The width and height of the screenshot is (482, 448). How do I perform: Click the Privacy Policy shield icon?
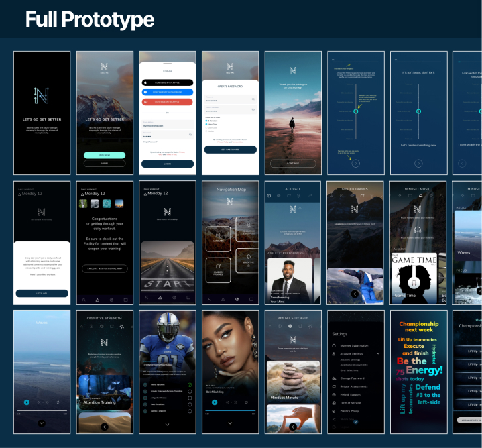[334, 411]
